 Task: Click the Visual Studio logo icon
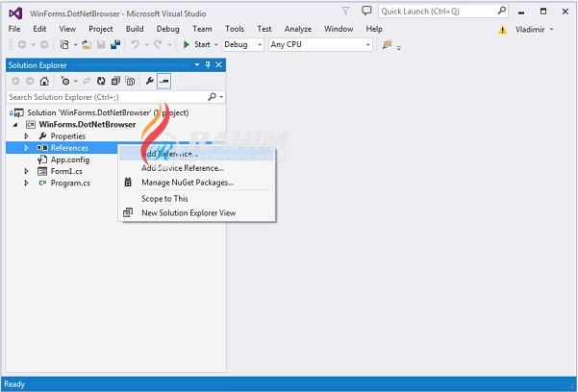click(x=15, y=13)
